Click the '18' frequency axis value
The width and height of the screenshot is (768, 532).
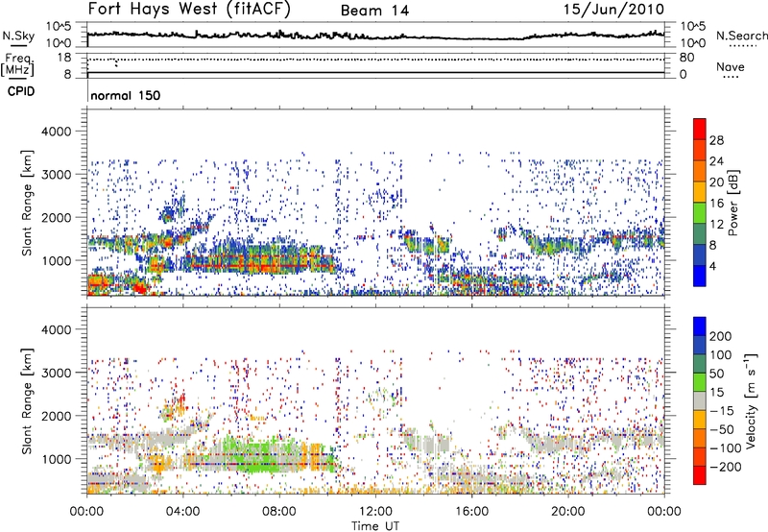click(64, 58)
